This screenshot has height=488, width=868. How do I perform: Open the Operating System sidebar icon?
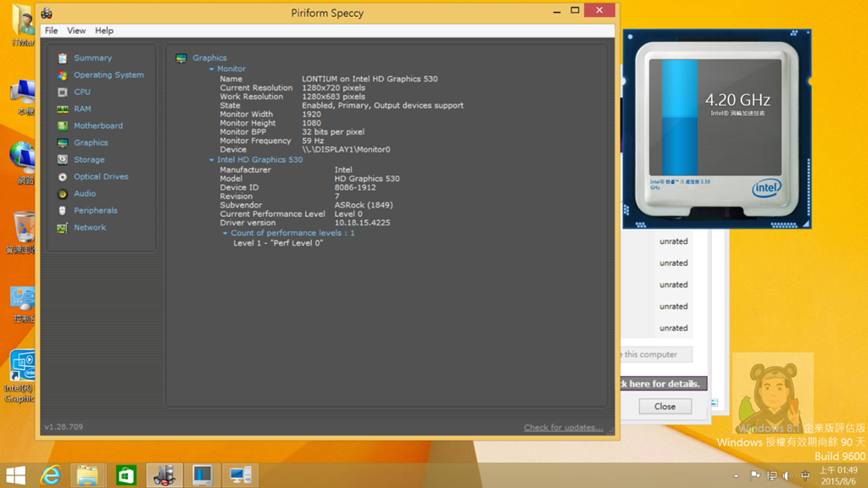pos(63,75)
